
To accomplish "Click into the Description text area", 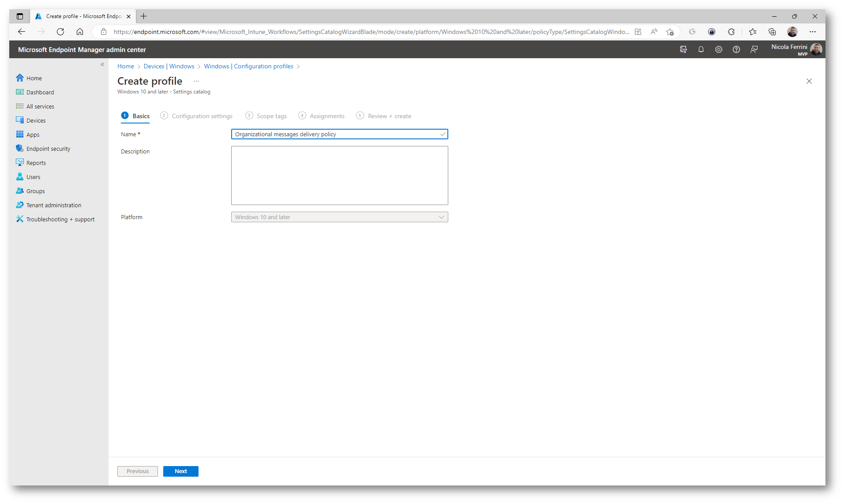I will (340, 175).
